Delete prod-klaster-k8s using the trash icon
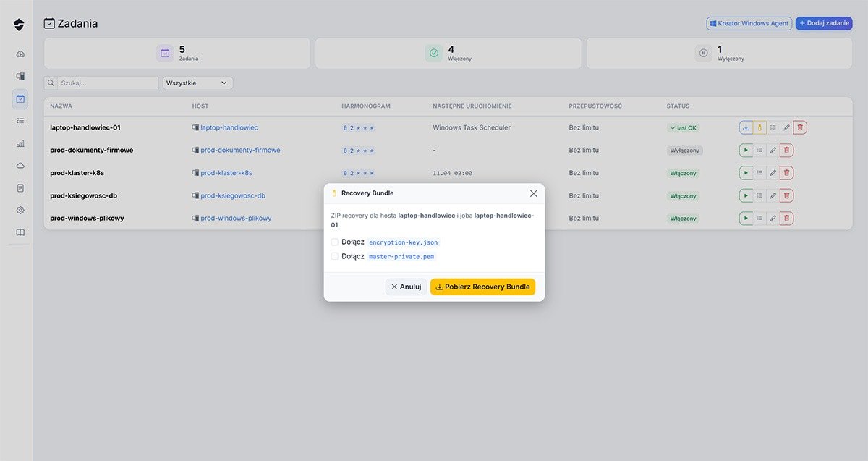This screenshot has width=868, height=461. click(x=787, y=173)
